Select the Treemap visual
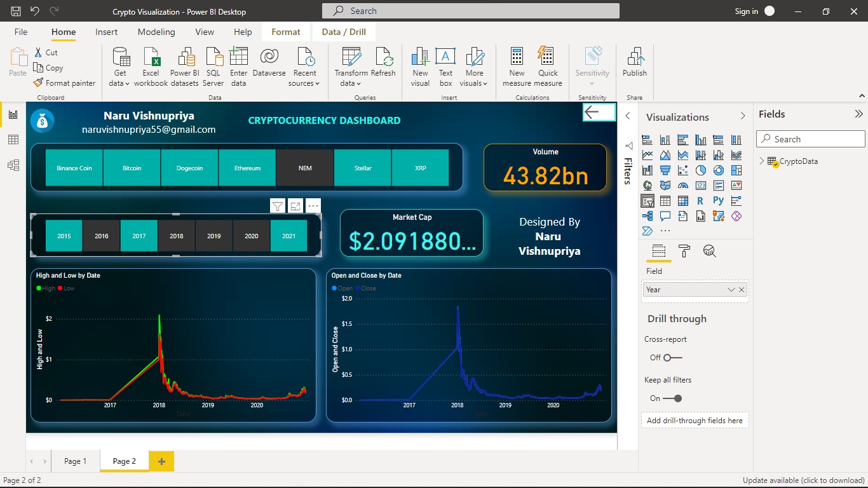868x488 pixels. (x=736, y=170)
